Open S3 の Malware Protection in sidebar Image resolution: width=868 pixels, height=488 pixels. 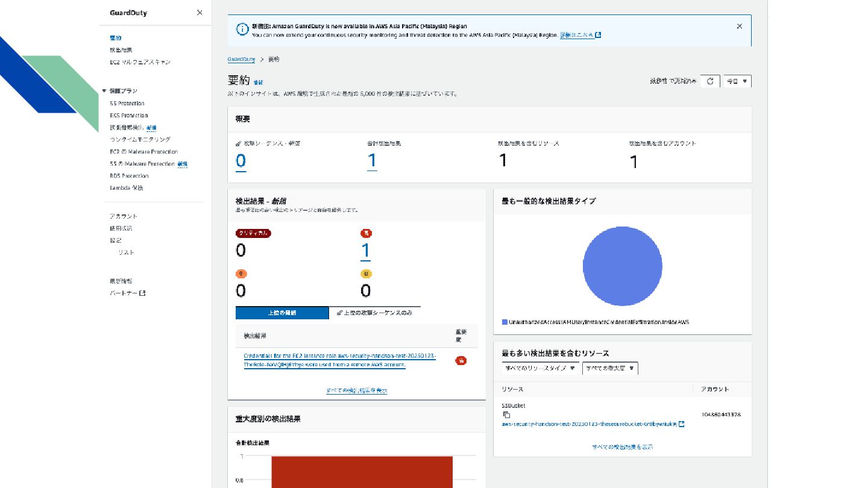(x=142, y=163)
